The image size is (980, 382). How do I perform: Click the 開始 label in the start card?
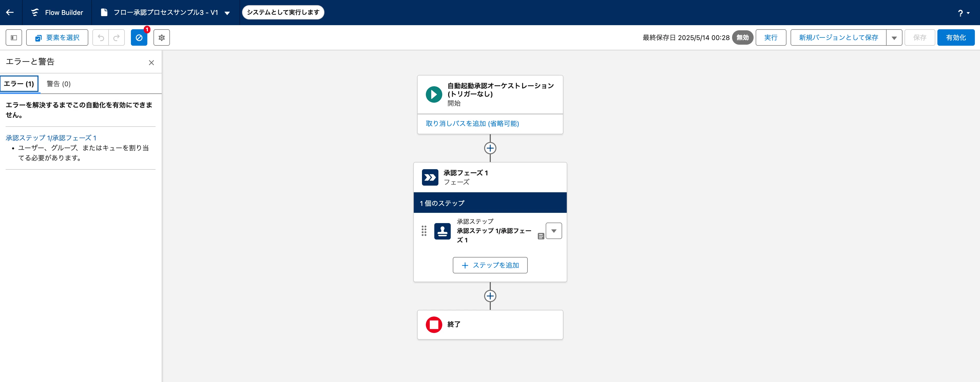(x=454, y=103)
